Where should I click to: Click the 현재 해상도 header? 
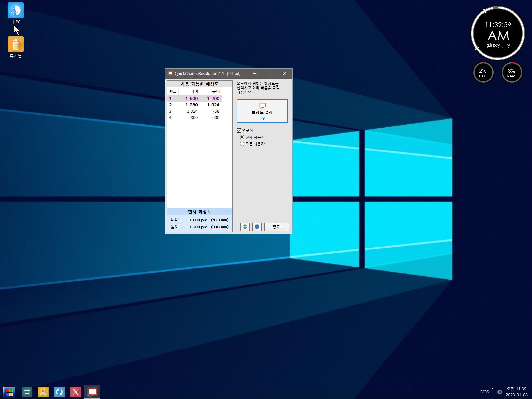(x=200, y=212)
